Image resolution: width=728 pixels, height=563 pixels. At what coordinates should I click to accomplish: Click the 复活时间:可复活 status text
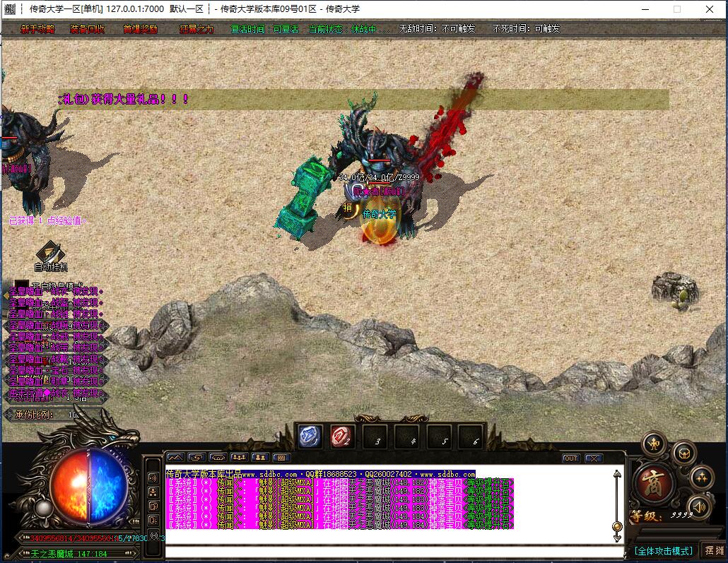(264, 29)
